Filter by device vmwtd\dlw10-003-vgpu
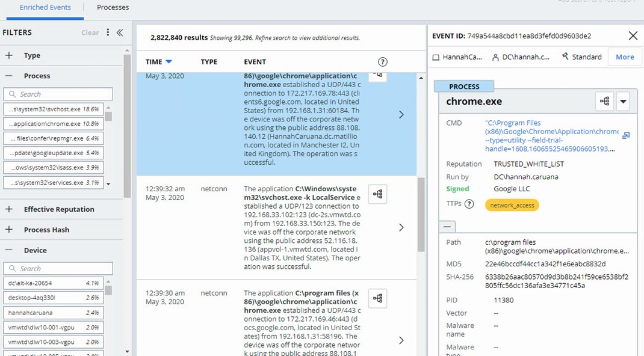The width and height of the screenshot is (644, 356). tap(54, 342)
